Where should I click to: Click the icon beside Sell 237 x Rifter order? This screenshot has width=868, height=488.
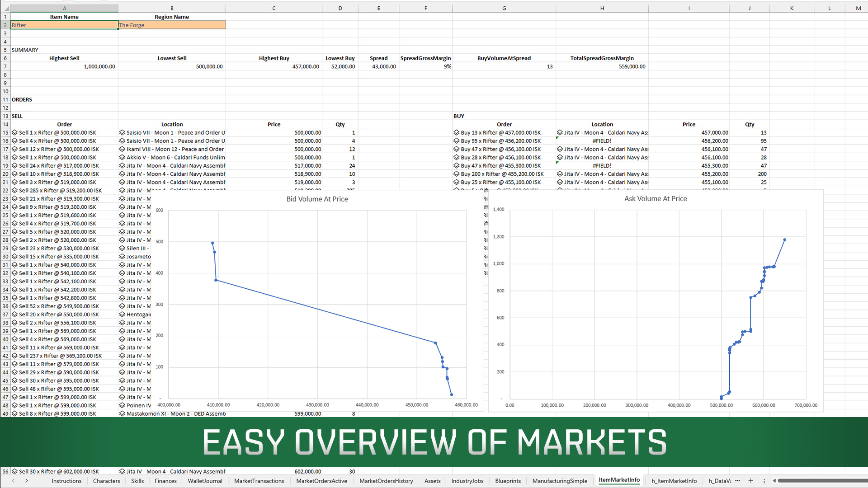point(14,356)
